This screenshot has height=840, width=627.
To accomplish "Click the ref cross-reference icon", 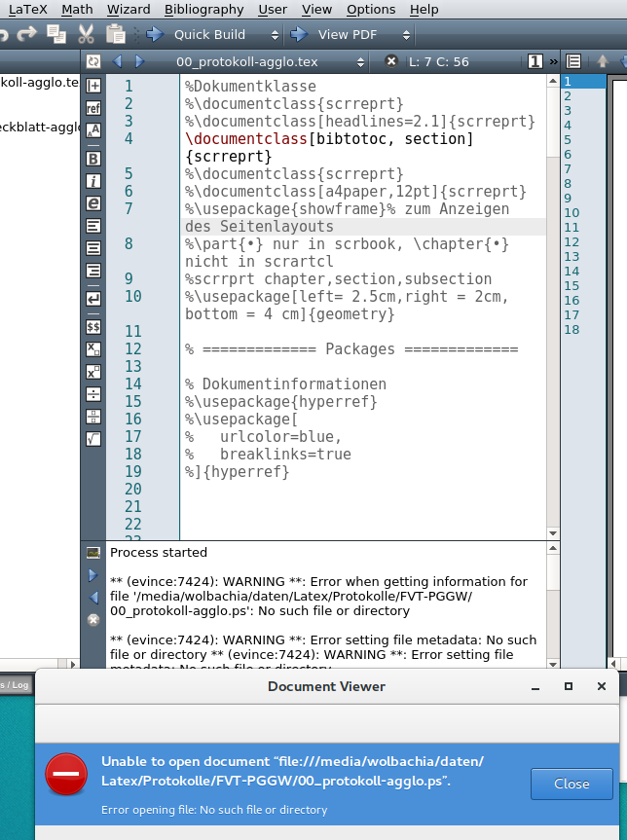I will (93, 108).
